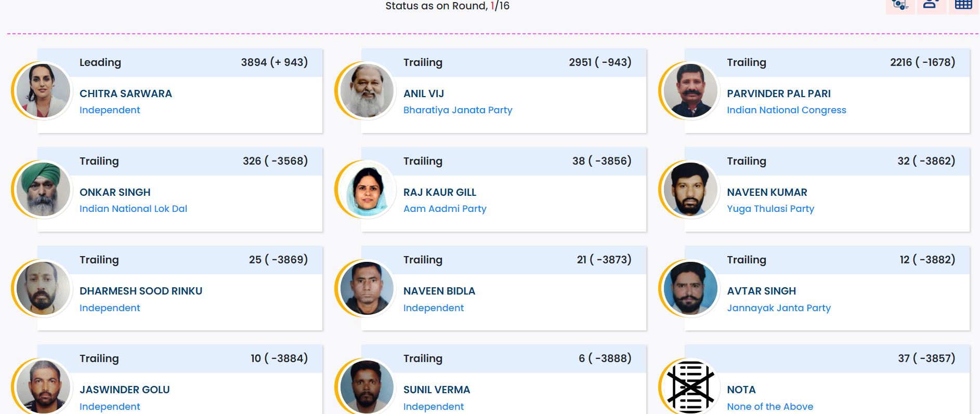Click the Indian National Lok Dal label
The height and width of the screenshot is (414, 980).
point(133,209)
